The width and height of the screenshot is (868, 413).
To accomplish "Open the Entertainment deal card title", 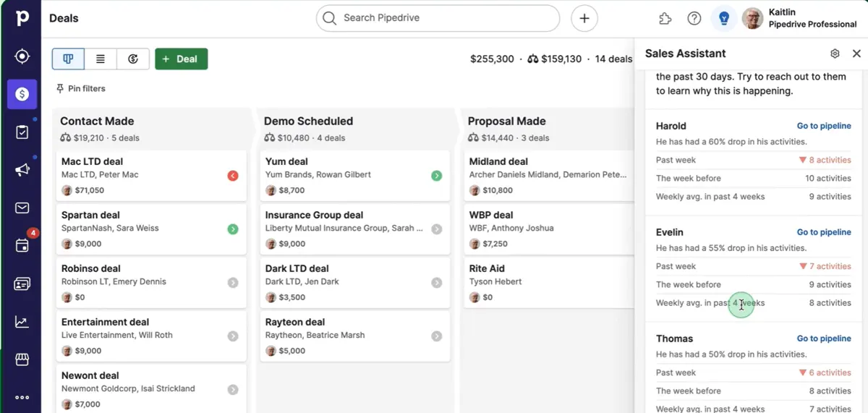I will pos(105,322).
